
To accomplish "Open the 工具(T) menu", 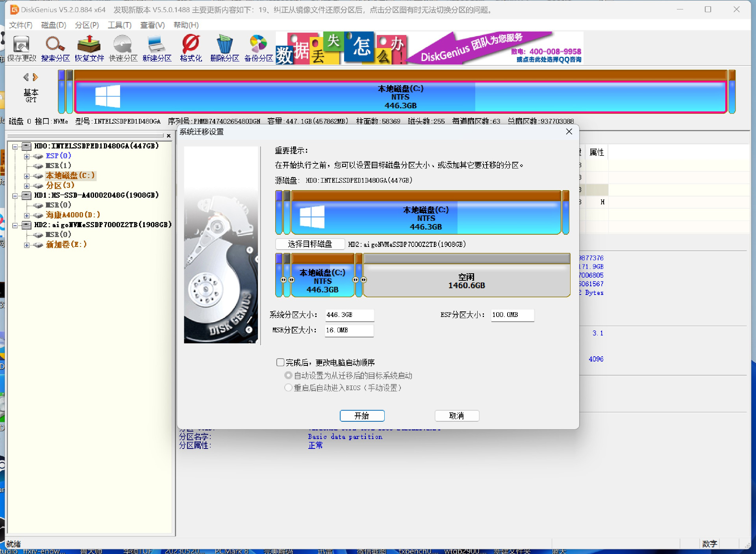I will pos(119,25).
